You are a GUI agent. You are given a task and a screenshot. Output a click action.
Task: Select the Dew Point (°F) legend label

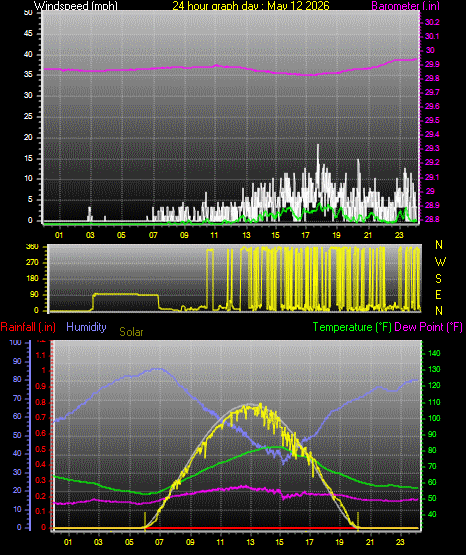click(x=428, y=327)
